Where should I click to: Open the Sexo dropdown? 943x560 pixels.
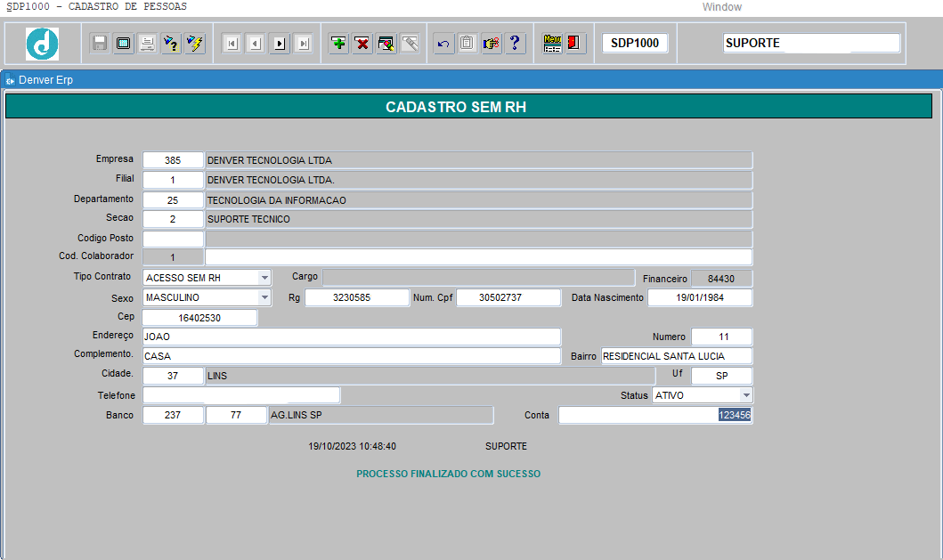point(264,297)
